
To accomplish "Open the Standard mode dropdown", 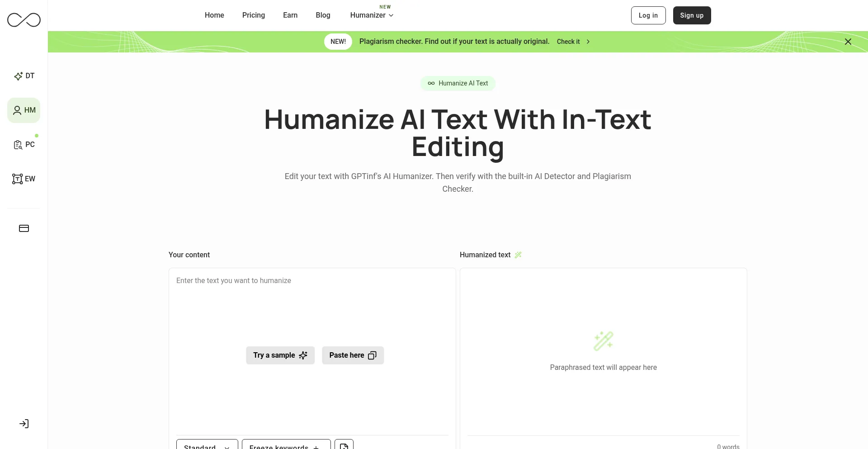I will click(207, 446).
